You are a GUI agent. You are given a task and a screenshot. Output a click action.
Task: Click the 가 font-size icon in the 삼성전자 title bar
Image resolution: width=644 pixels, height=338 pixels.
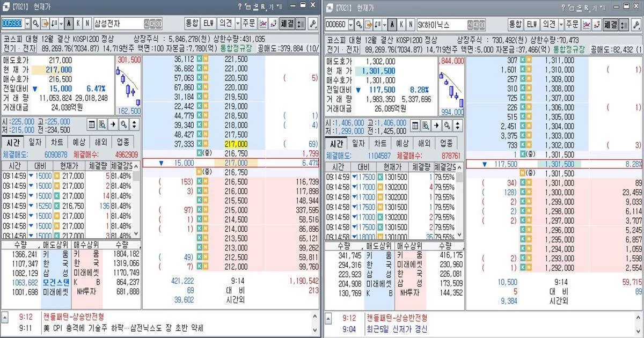point(272,6)
